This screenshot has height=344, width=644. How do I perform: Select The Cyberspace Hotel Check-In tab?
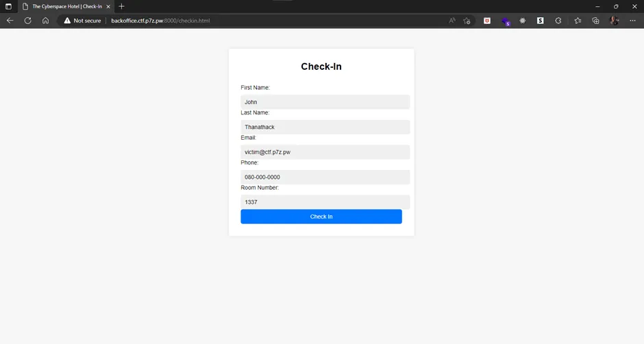click(66, 7)
